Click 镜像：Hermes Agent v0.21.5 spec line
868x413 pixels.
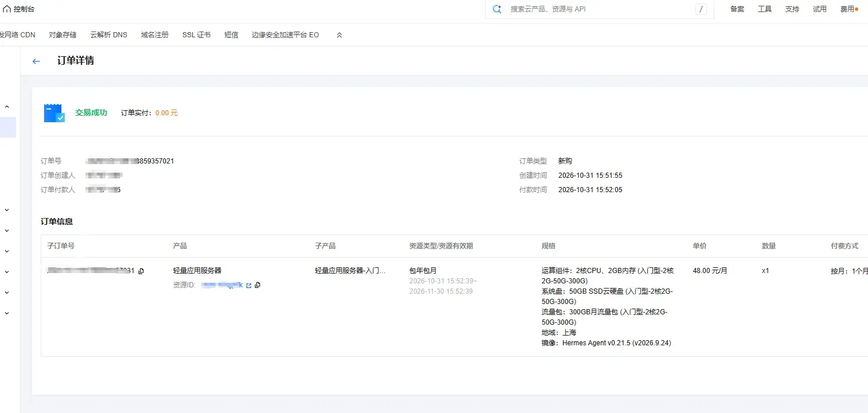click(x=606, y=343)
